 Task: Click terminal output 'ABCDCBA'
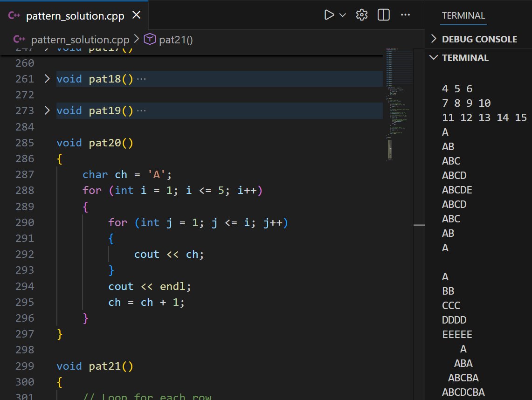[x=463, y=392]
